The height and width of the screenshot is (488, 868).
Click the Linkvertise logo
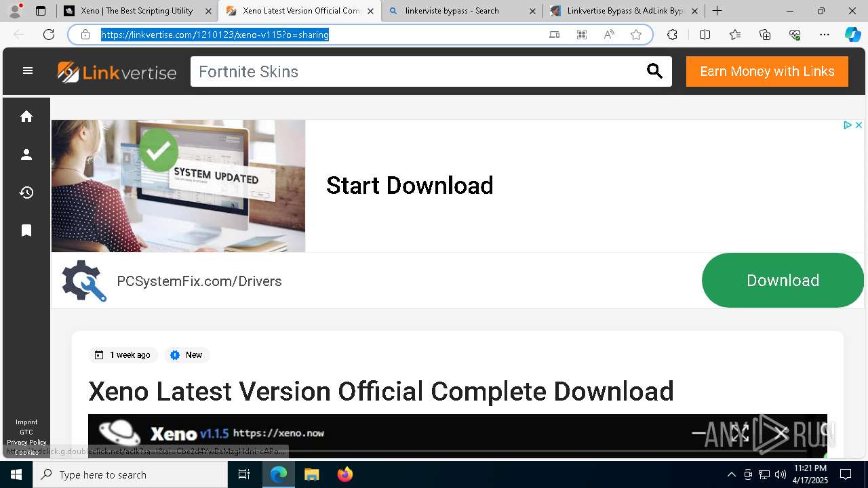117,72
